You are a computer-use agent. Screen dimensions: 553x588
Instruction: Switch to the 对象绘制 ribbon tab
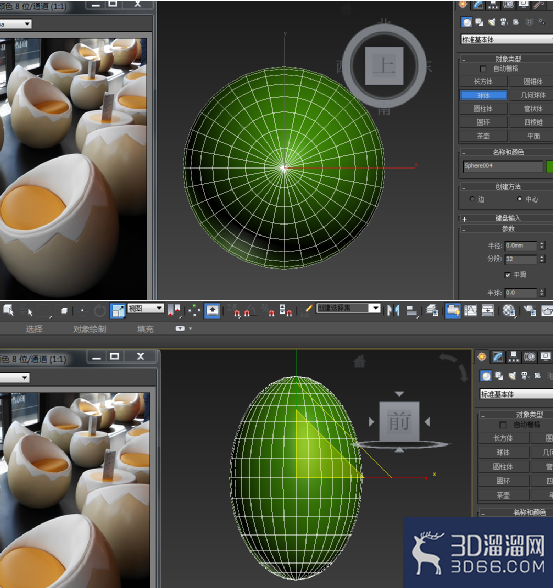(x=90, y=329)
